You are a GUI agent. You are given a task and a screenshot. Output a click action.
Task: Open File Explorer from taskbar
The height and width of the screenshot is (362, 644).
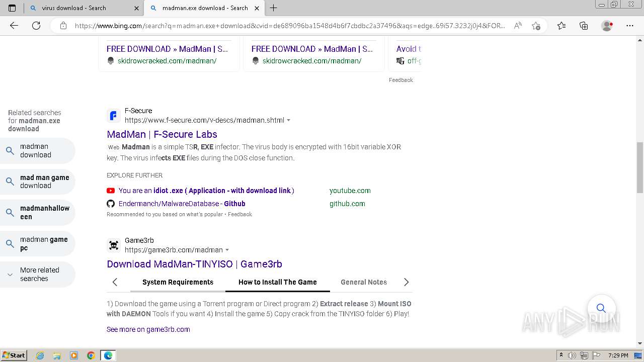[x=57, y=355]
